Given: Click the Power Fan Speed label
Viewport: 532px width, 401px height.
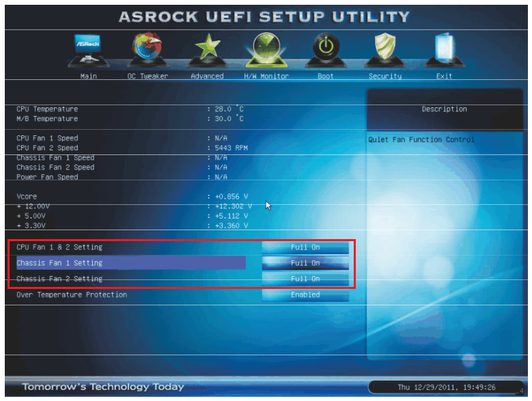Looking at the screenshot, I should click(47, 177).
